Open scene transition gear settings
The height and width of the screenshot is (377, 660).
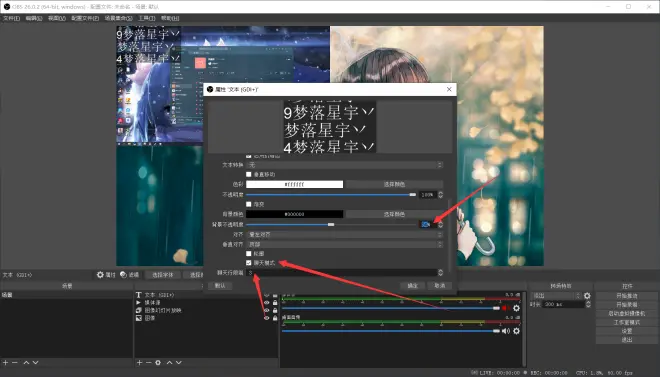[587, 296]
